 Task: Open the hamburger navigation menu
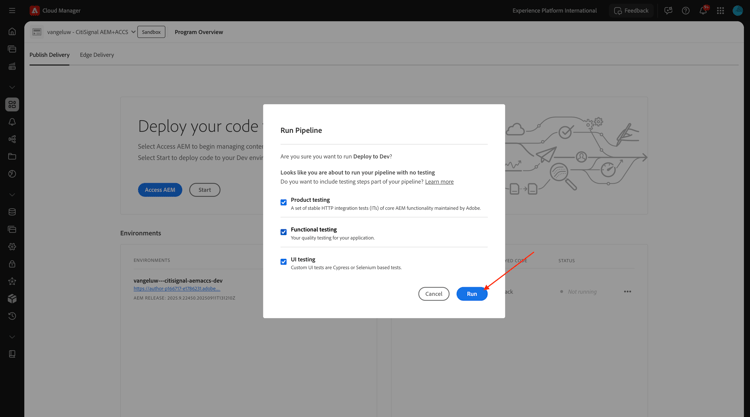(x=12, y=11)
